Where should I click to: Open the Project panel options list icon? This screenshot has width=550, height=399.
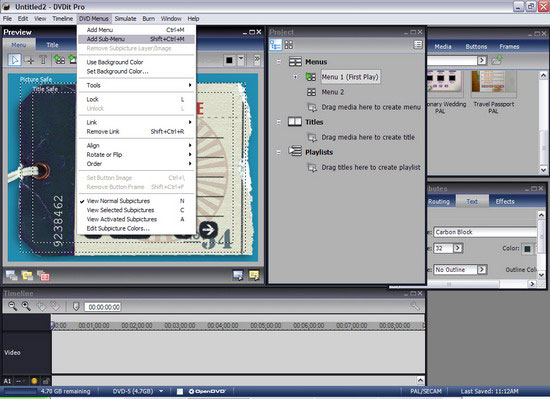(x=418, y=45)
